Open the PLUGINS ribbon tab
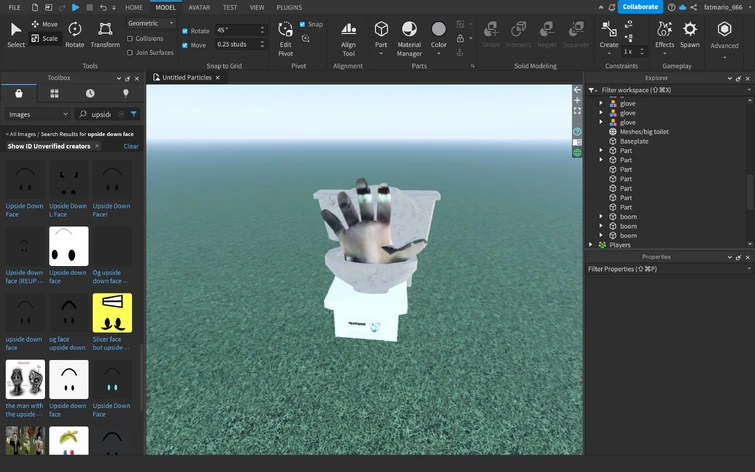 [x=289, y=7]
